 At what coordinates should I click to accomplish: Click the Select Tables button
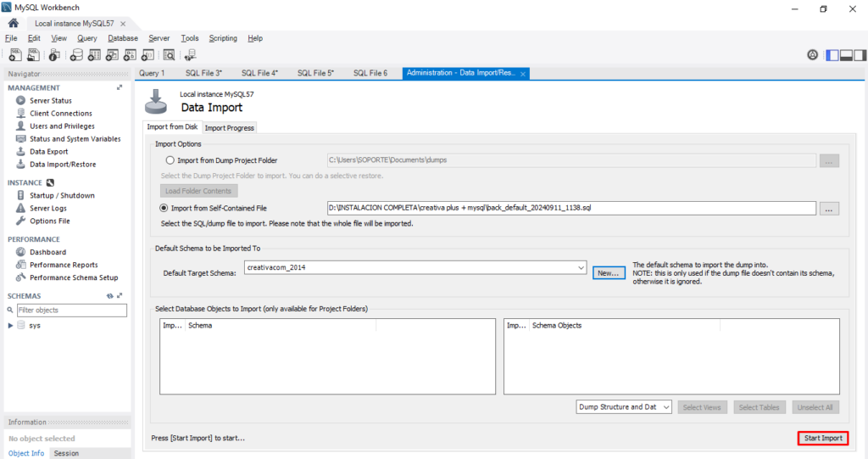pos(759,407)
